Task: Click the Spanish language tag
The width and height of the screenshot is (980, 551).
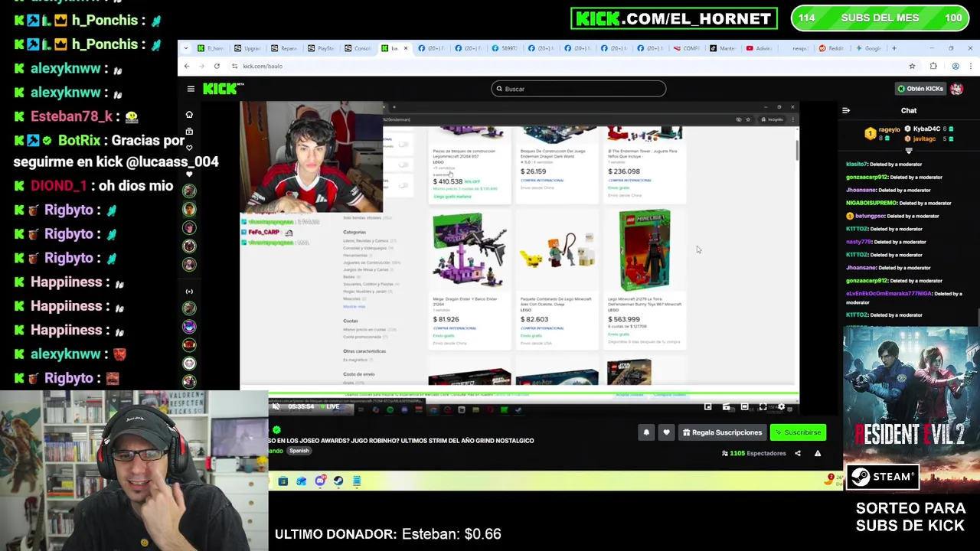Action: coord(299,451)
